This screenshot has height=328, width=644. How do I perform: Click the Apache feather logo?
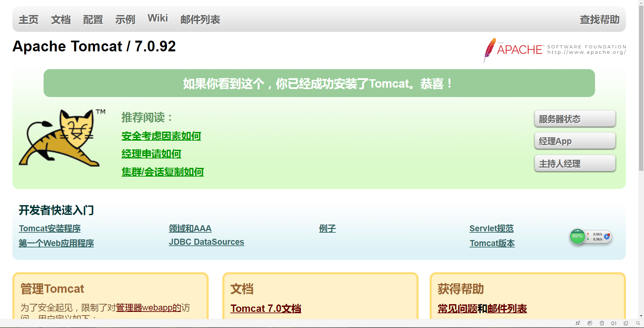pos(554,50)
